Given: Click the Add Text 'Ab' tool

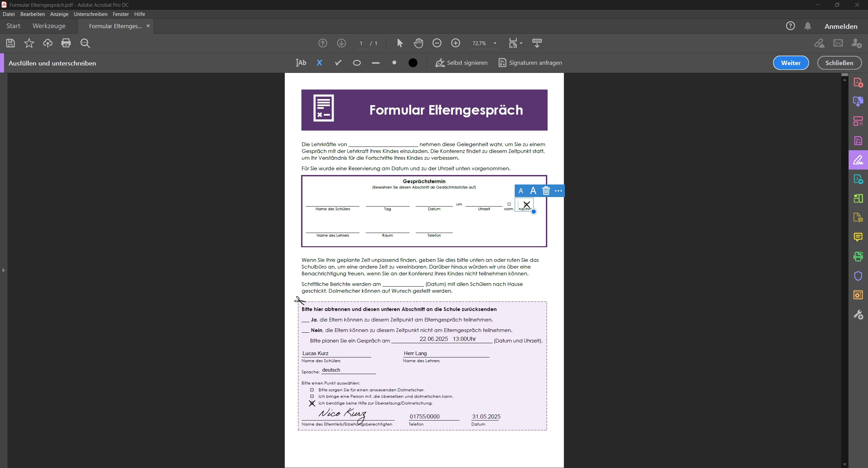Looking at the screenshot, I should 301,63.
